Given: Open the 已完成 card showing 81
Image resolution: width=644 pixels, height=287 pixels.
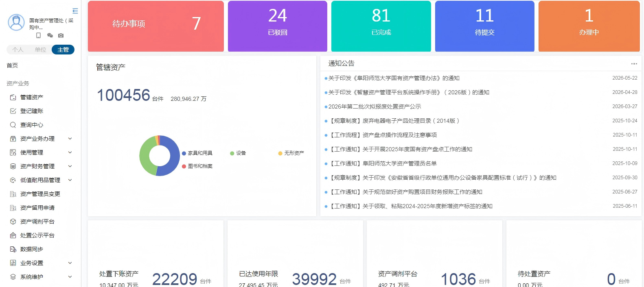Looking at the screenshot, I should 381,26.
